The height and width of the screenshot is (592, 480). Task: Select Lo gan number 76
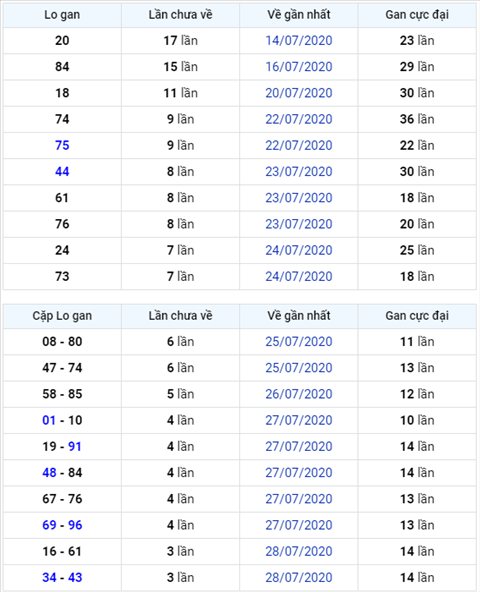tap(62, 224)
